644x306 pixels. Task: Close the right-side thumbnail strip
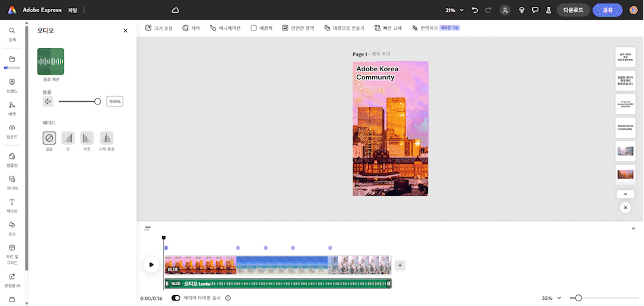pyautogui.click(x=625, y=208)
